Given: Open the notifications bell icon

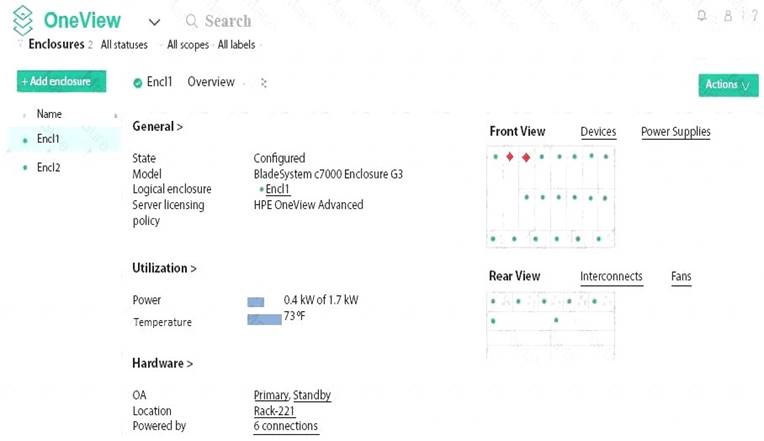Looking at the screenshot, I should point(702,16).
